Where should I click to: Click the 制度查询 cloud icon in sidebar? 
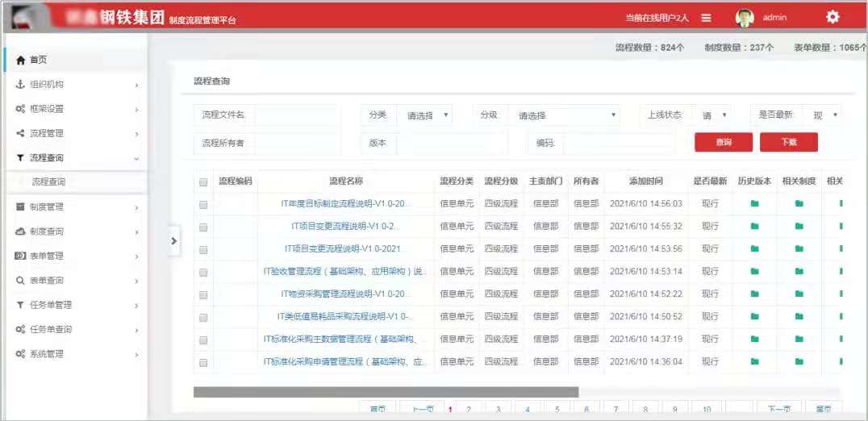point(21,231)
